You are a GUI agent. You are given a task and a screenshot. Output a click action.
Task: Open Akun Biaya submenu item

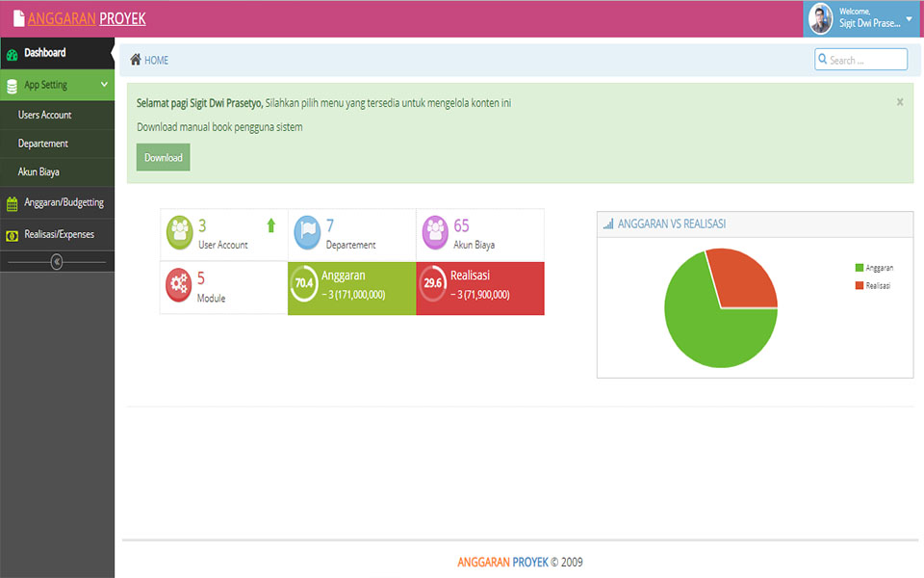(x=38, y=172)
